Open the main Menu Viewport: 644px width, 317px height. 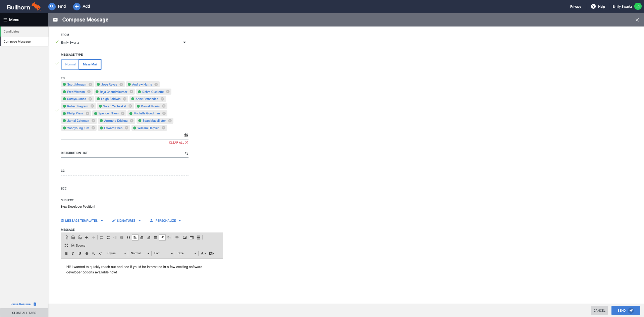coord(11,20)
